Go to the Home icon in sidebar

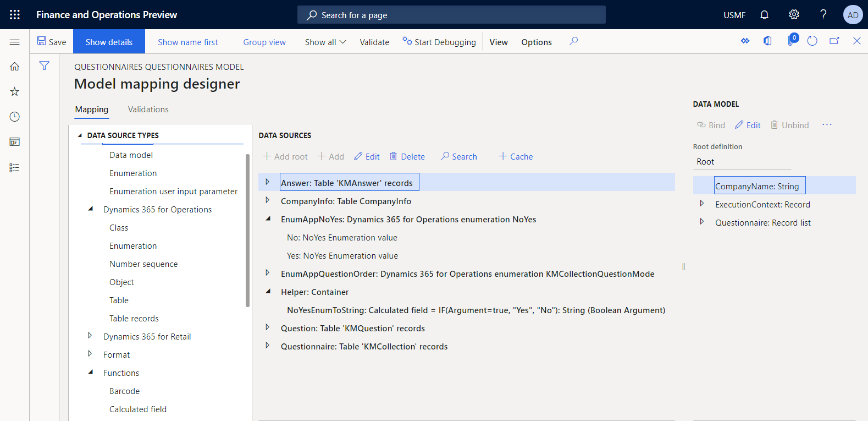tap(15, 67)
